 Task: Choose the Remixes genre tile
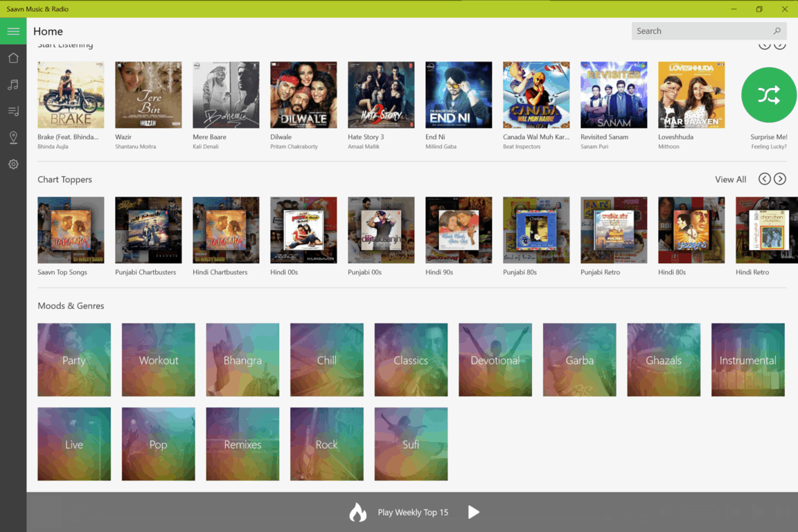click(242, 444)
